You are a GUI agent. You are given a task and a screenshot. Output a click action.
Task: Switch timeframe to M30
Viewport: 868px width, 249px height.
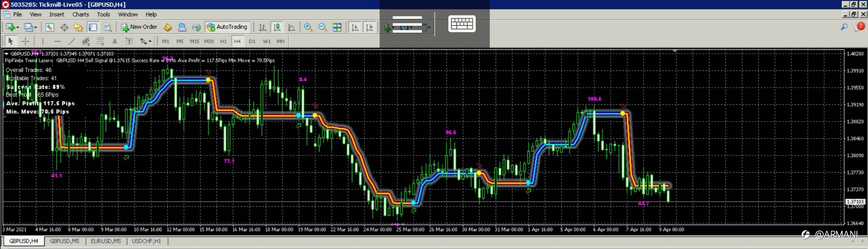coord(209,41)
